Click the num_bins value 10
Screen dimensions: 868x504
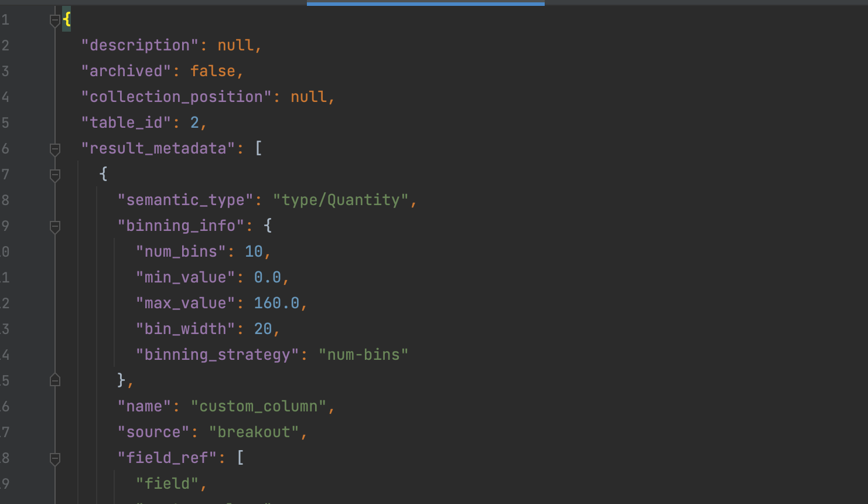click(x=254, y=251)
